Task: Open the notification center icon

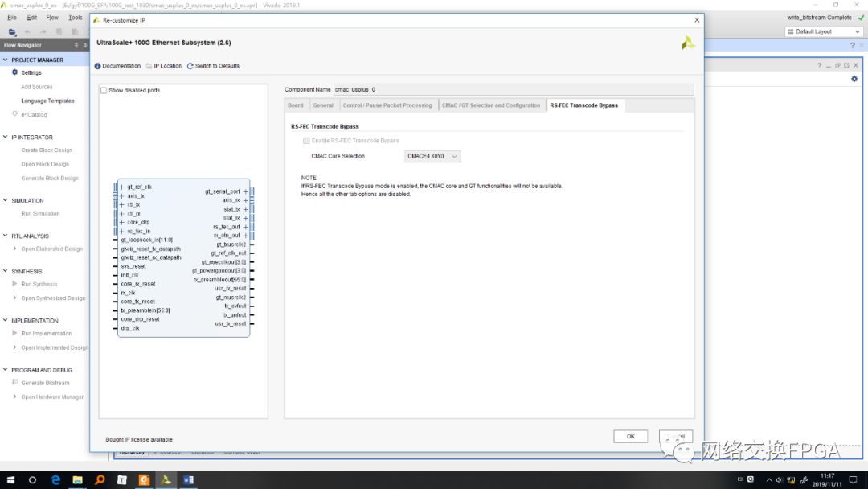Action: (x=853, y=479)
